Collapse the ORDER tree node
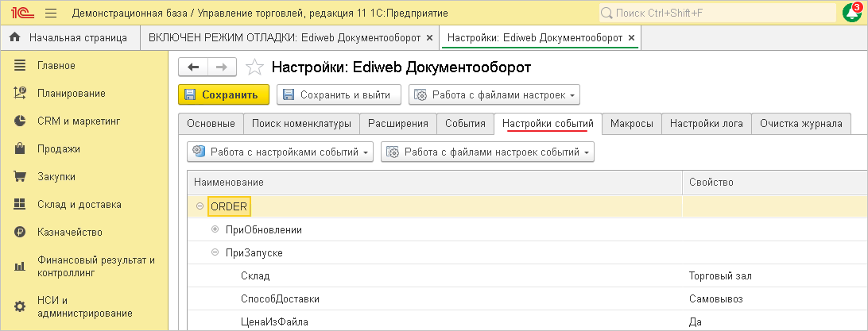Screen dimensions: 868x331 pos(200,206)
